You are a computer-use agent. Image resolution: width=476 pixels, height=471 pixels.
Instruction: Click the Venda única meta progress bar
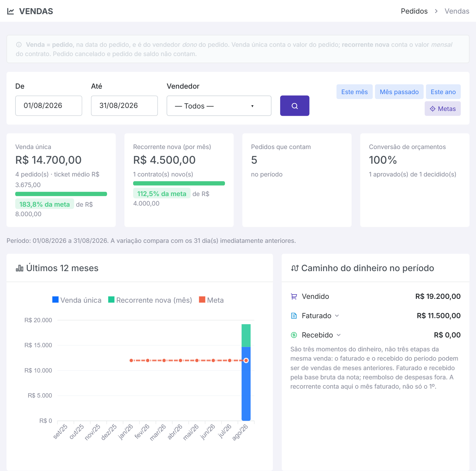click(x=61, y=194)
